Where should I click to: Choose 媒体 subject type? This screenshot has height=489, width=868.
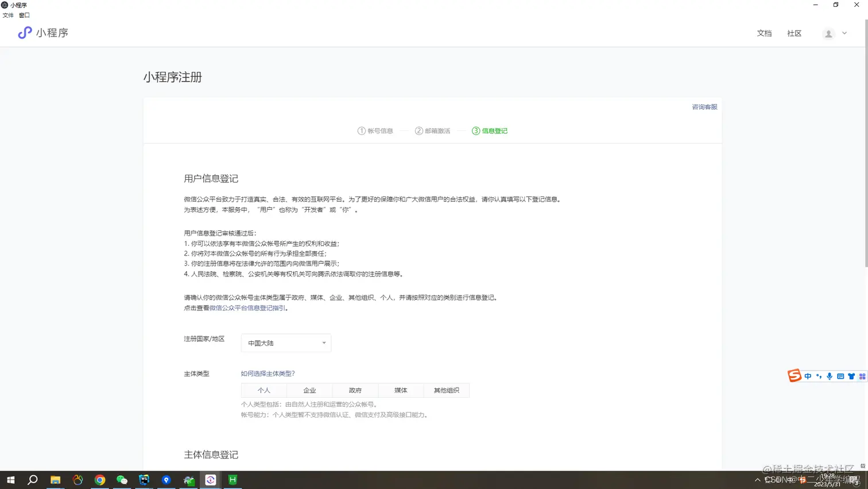pos(401,390)
